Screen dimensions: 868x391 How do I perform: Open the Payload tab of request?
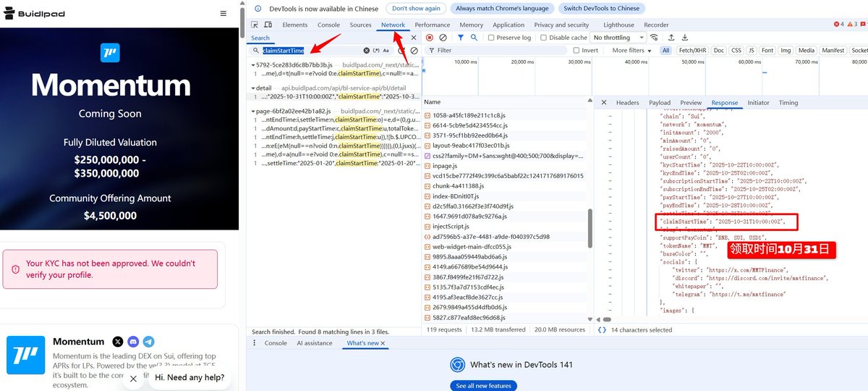pos(660,103)
